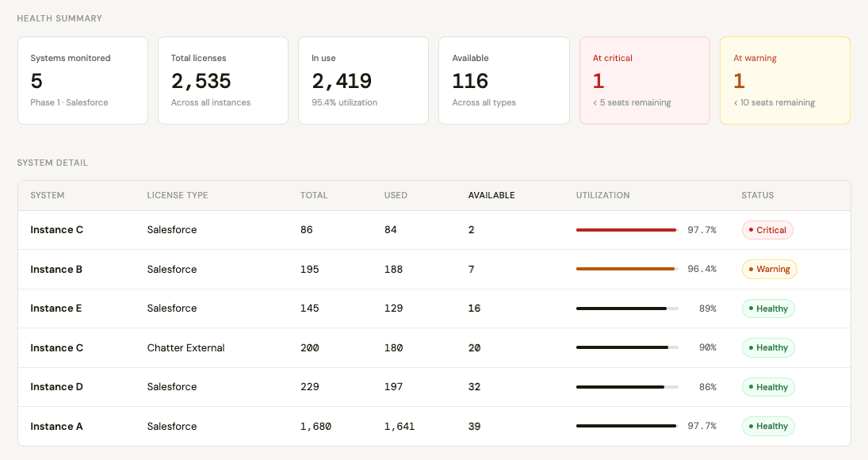Click total value 229
The width and height of the screenshot is (868, 460).
coord(309,387)
